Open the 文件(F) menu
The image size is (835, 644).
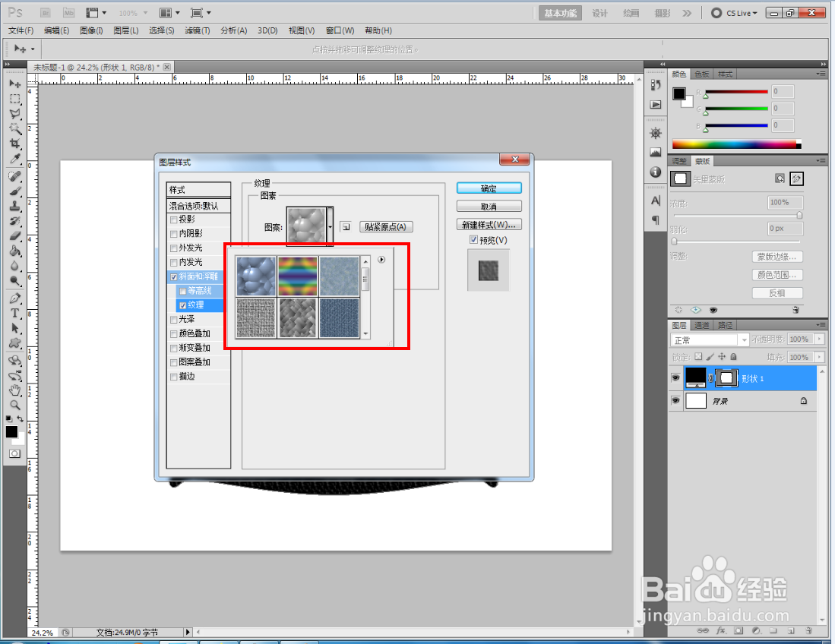[21, 30]
